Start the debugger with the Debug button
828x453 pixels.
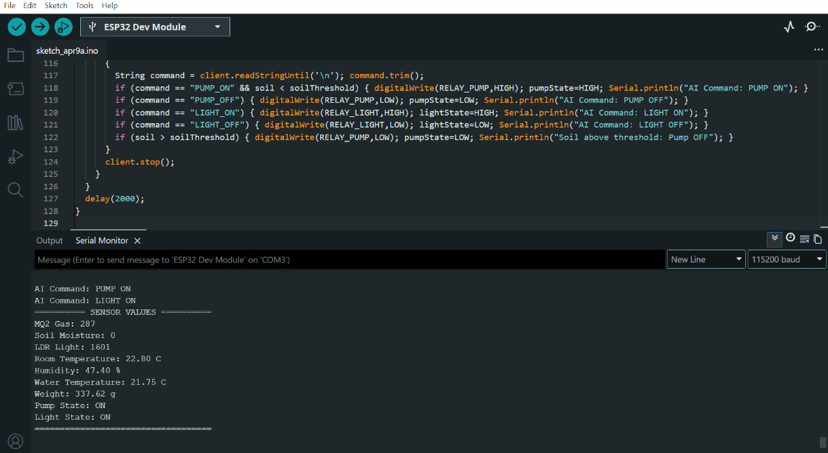[63, 27]
